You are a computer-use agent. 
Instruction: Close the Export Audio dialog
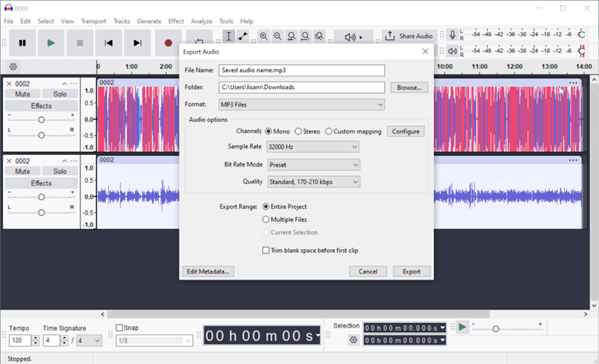click(425, 52)
